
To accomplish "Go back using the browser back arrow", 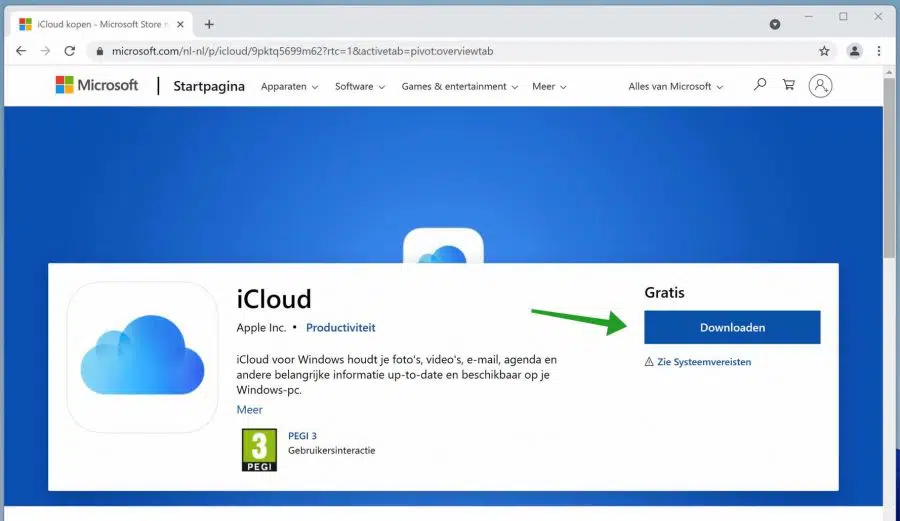I will pyautogui.click(x=21, y=51).
